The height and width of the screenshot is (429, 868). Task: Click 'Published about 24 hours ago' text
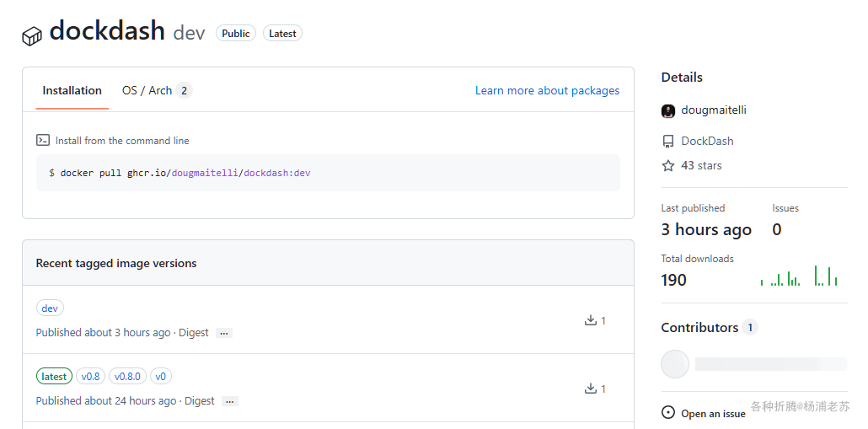105,400
